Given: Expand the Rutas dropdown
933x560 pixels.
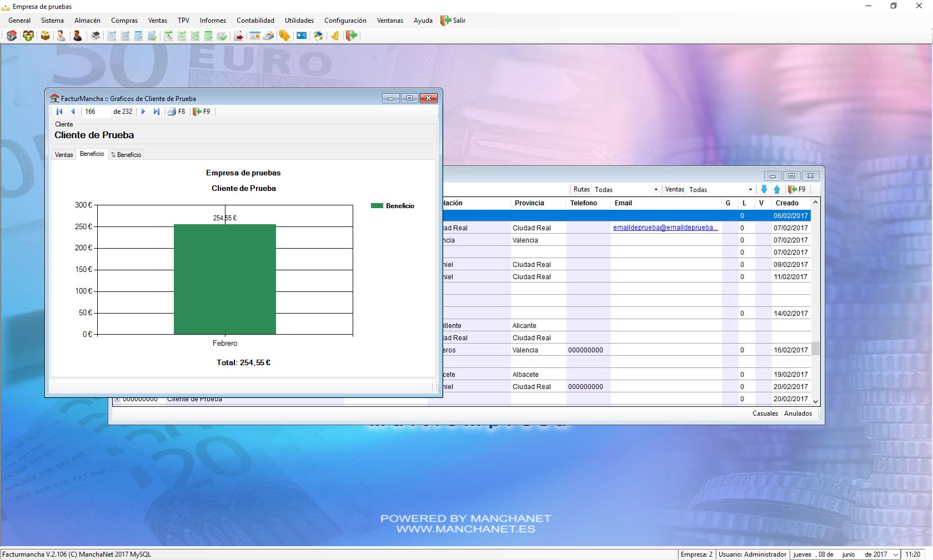Looking at the screenshot, I should click(x=656, y=190).
